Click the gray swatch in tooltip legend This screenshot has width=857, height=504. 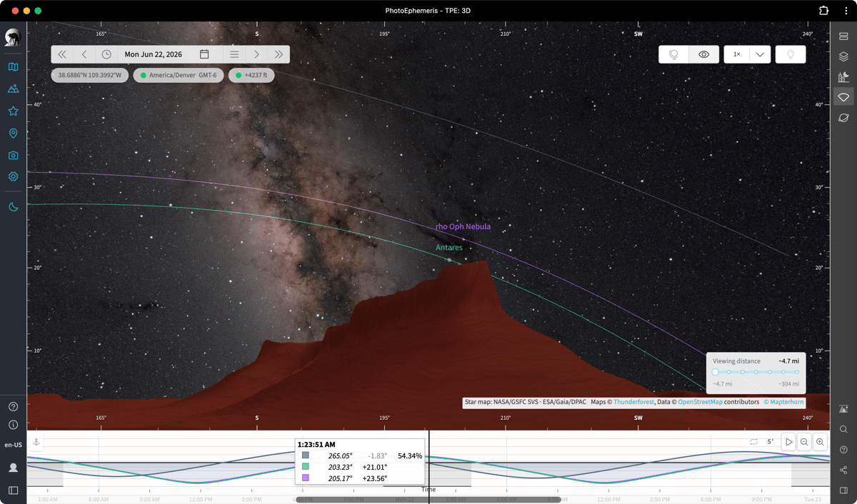pyautogui.click(x=306, y=455)
